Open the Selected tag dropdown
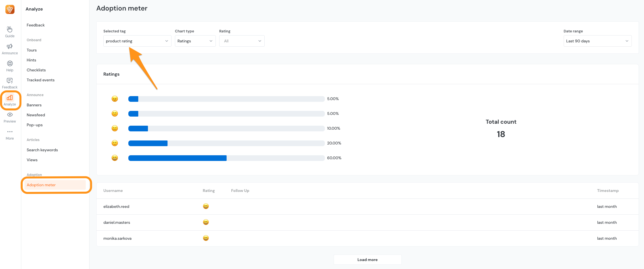 pyautogui.click(x=137, y=41)
